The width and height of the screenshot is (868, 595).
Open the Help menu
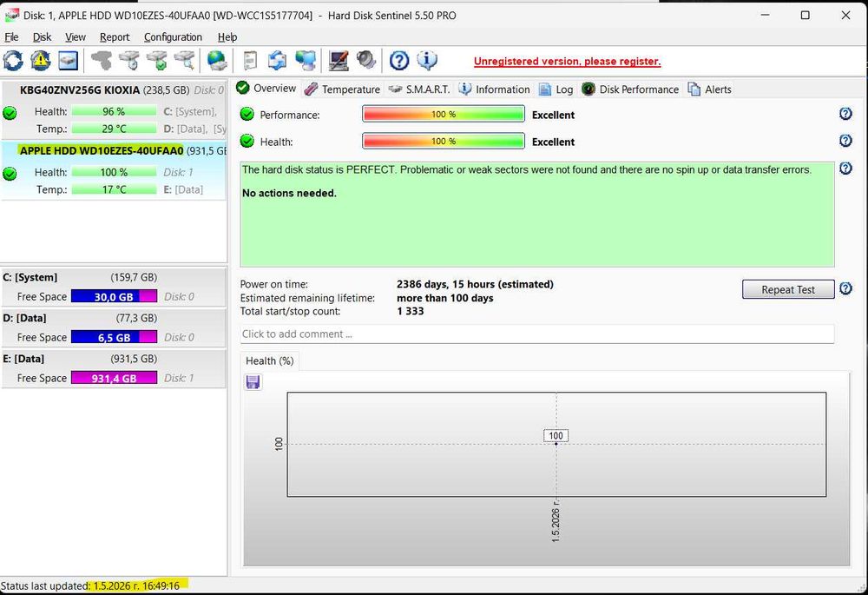(227, 37)
